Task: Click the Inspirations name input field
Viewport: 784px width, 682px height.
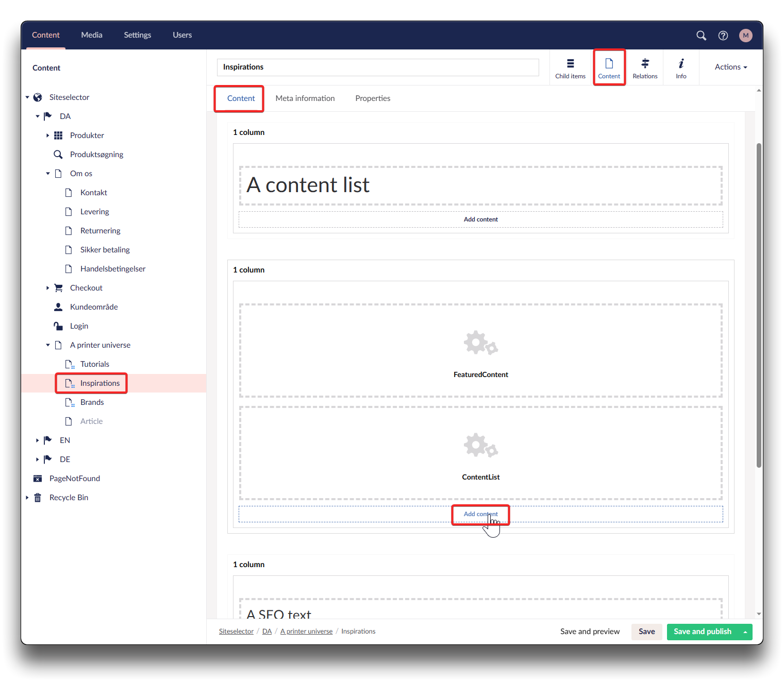Action: click(378, 67)
